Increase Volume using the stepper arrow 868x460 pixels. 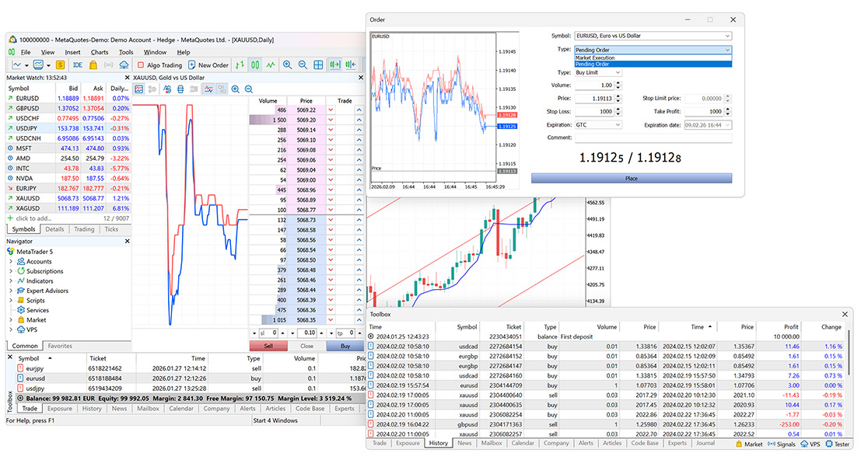(x=618, y=82)
